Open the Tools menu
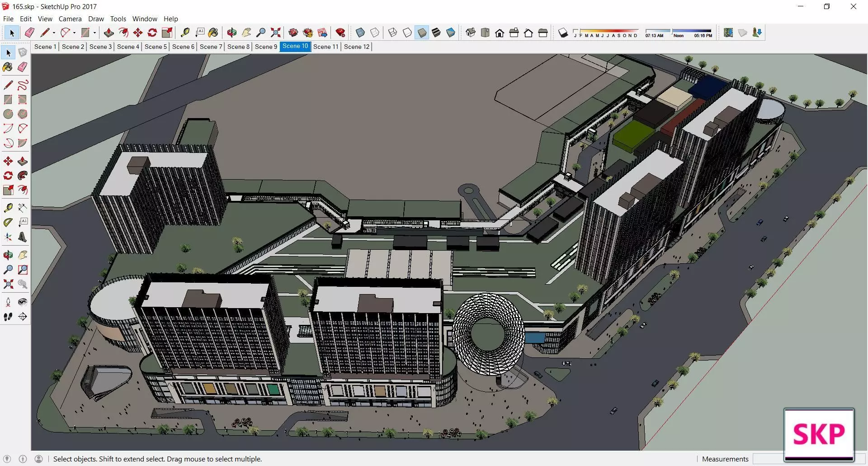This screenshot has height=466, width=868. pyautogui.click(x=118, y=19)
